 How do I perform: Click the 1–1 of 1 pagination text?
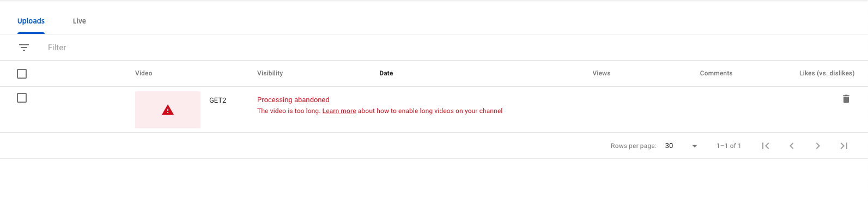point(729,146)
